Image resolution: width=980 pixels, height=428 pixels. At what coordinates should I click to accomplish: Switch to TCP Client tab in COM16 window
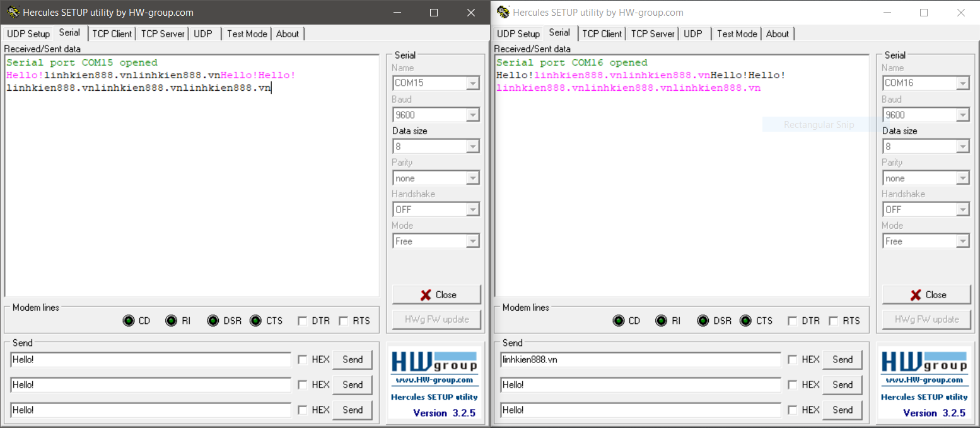tap(602, 34)
